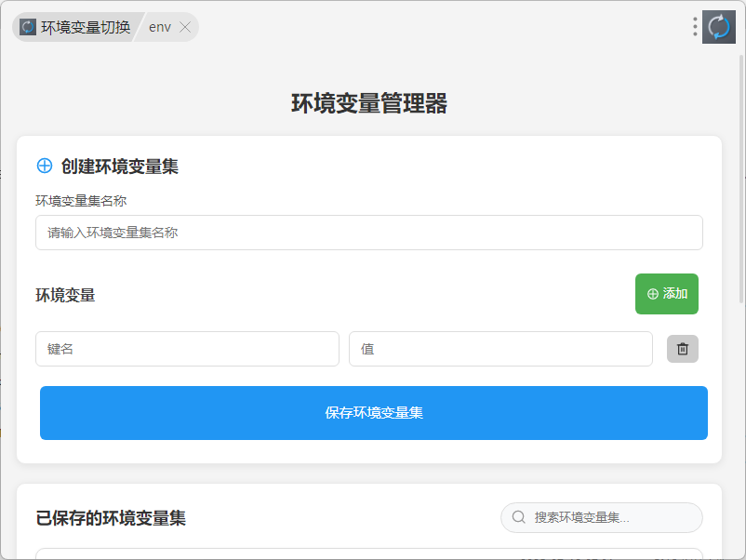Click the refresh plugin logo icon
This screenshot has height=560, width=746.
(719, 27)
